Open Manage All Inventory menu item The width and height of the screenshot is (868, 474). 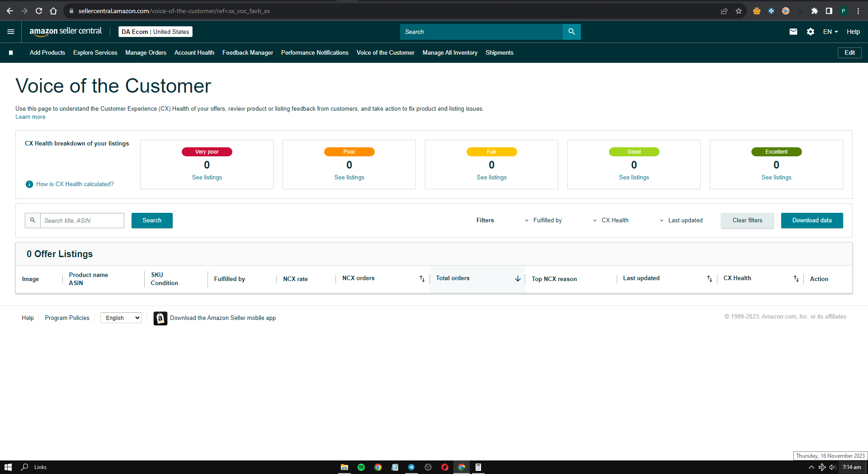[450, 53]
